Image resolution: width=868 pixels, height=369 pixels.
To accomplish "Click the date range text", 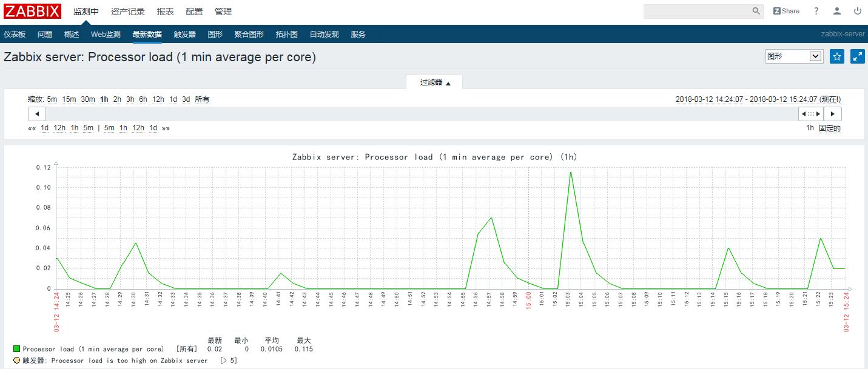I will (758, 99).
